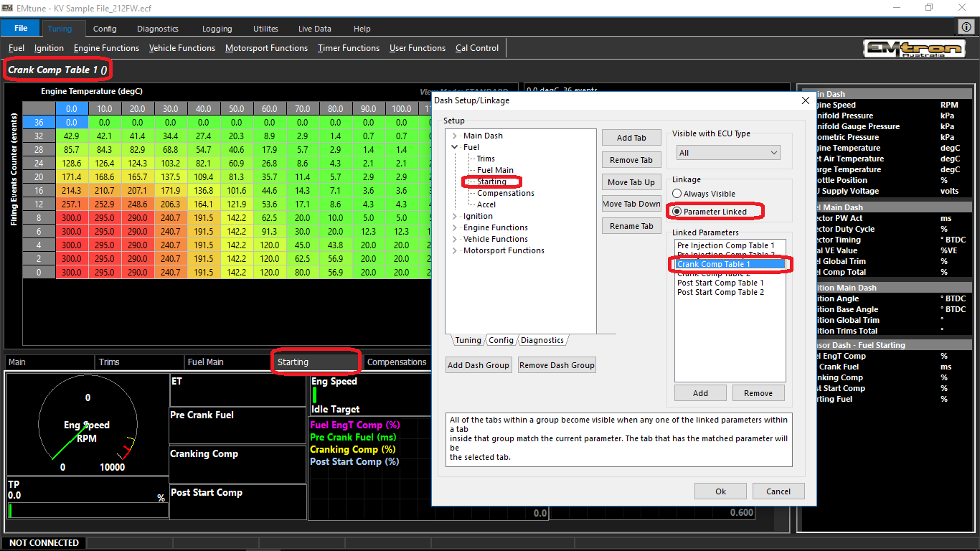The height and width of the screenshot is (551, 980).
Task: Select the Parameter Linked radio option
Action: [x=677, y=212]
